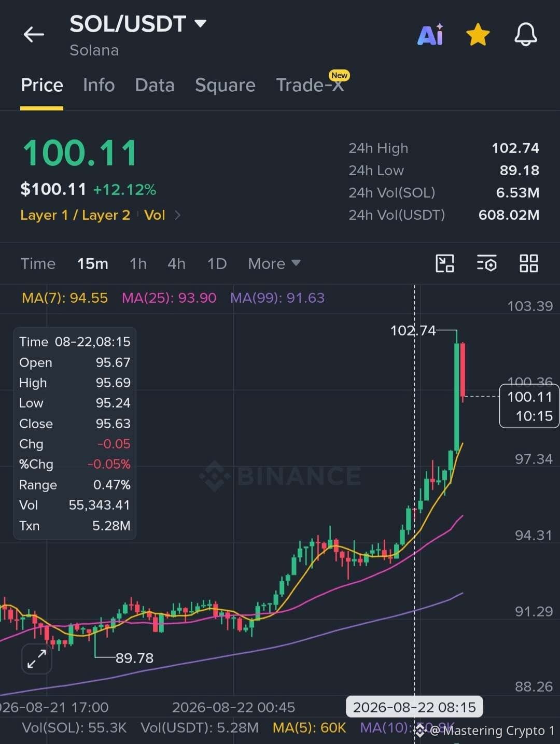Open the indicator settings icon
The image size is (560, 744).
click(486, 263)
